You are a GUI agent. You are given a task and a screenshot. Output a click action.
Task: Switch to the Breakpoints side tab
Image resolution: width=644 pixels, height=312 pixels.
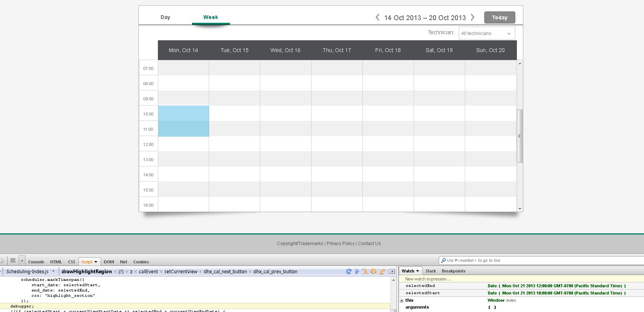point(453,271)
